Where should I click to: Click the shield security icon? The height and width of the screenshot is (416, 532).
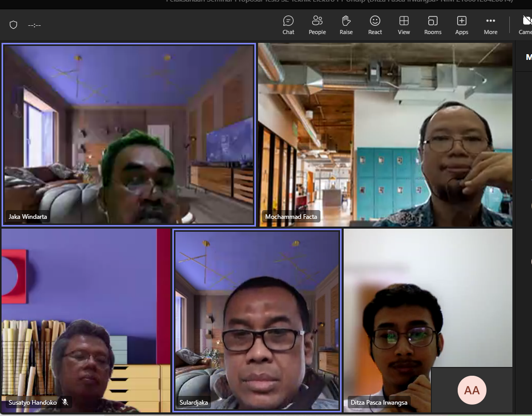[x=13, y=25]
